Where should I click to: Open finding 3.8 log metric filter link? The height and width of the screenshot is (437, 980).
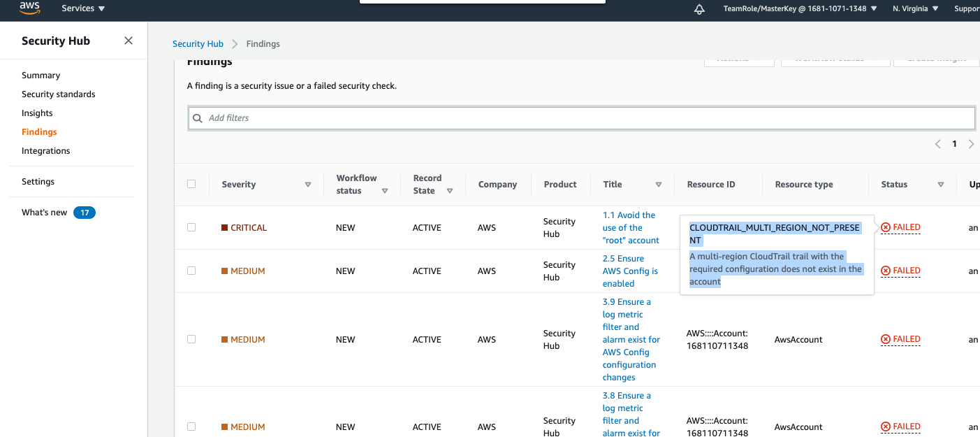point(631,414)
